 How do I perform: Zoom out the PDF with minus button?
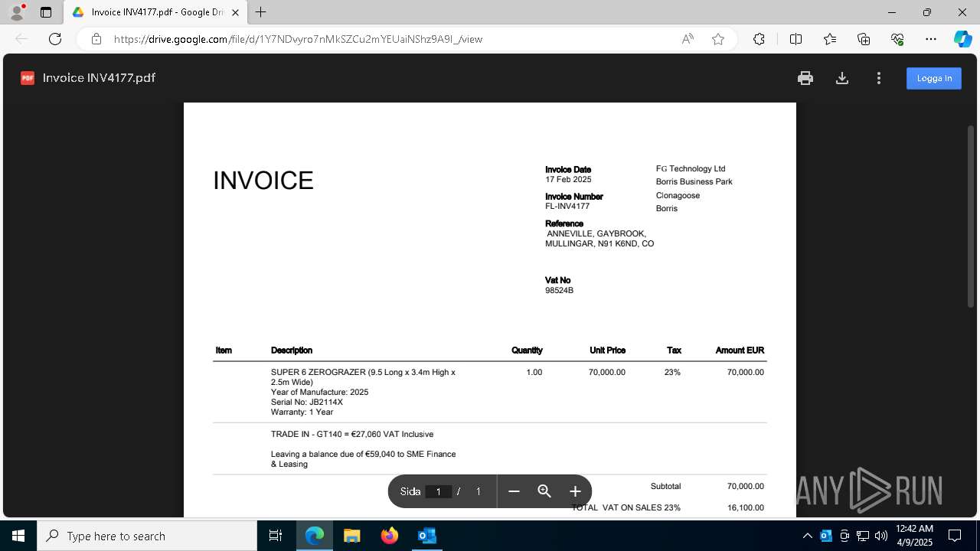514,491
